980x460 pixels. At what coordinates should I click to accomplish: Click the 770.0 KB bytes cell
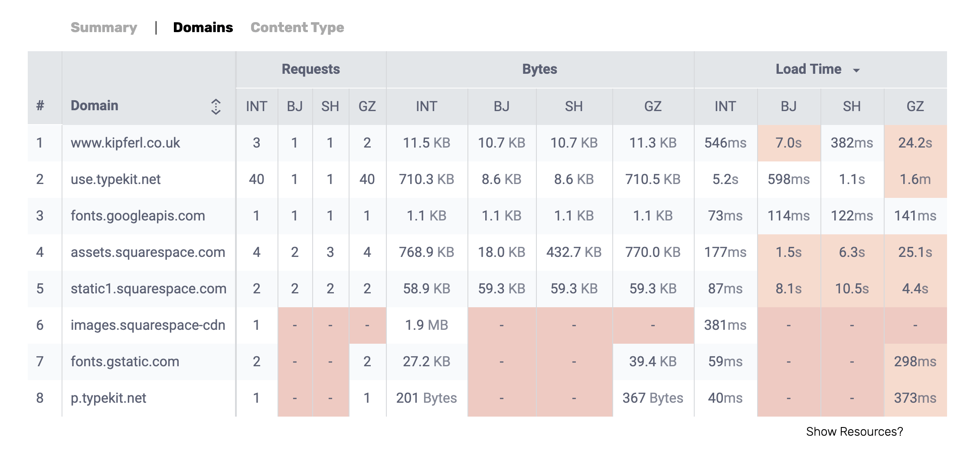coord(653,252)
